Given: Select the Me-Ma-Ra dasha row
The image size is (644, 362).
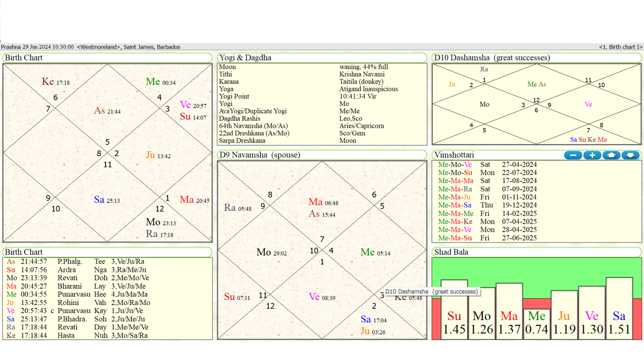Looking at the screenshot, I should [x=488, y=189].
